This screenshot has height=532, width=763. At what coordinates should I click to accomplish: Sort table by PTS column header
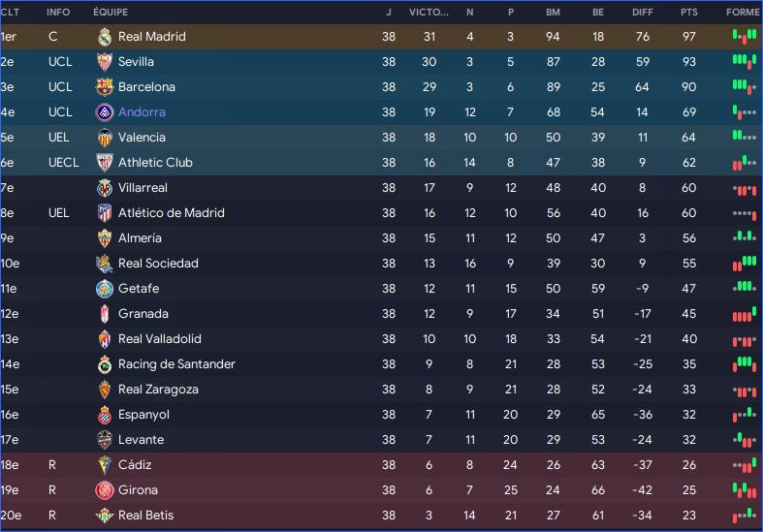(689, 13)
